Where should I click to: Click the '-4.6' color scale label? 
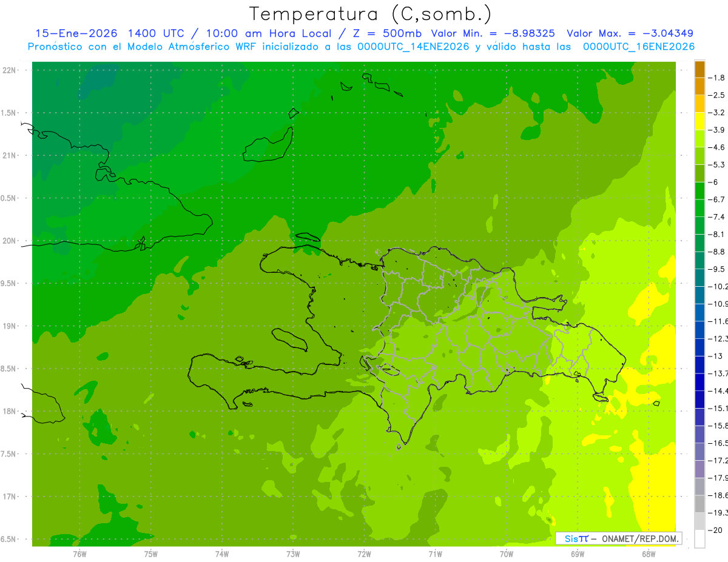(x=716, y=147)
